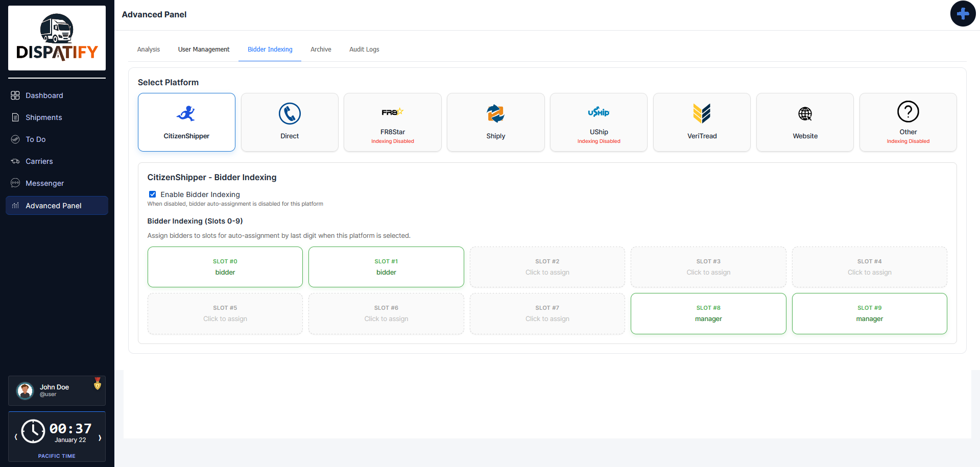Open Slot #9 assigned to manager

point(870,313)
